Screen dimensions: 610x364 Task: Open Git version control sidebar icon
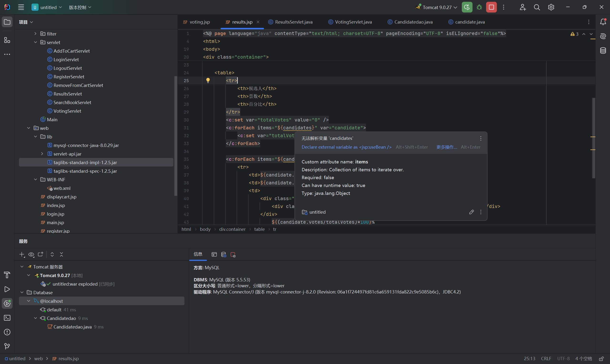[7, 346]
